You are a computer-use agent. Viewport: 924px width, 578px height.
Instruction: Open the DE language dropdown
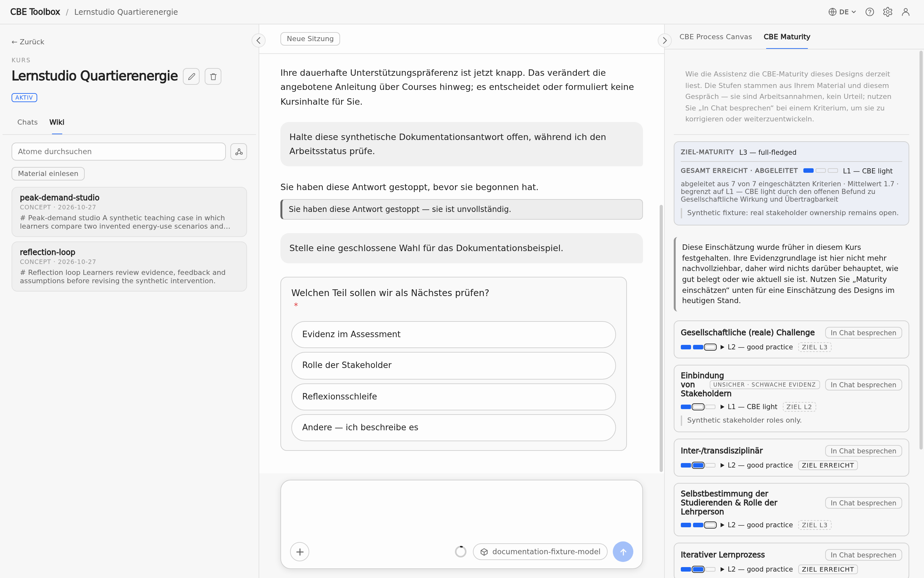[842, 12]
